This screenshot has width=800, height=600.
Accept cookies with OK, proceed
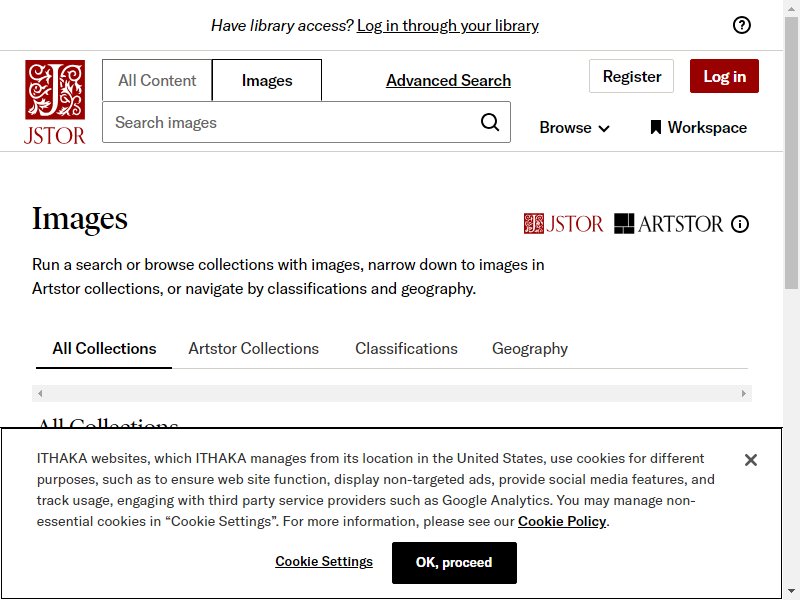[454, 563]
